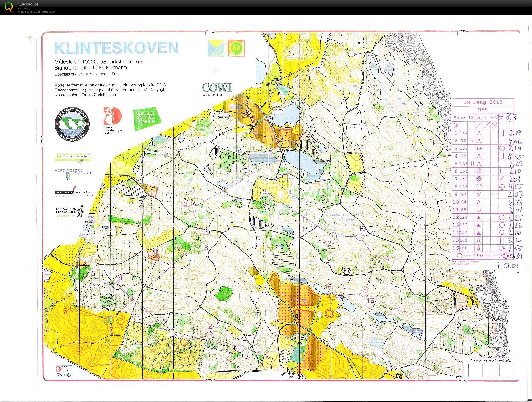532x402 pixels.
Task: Click the Holschers Frøhandel logo
Action: (x=70, y=212)
